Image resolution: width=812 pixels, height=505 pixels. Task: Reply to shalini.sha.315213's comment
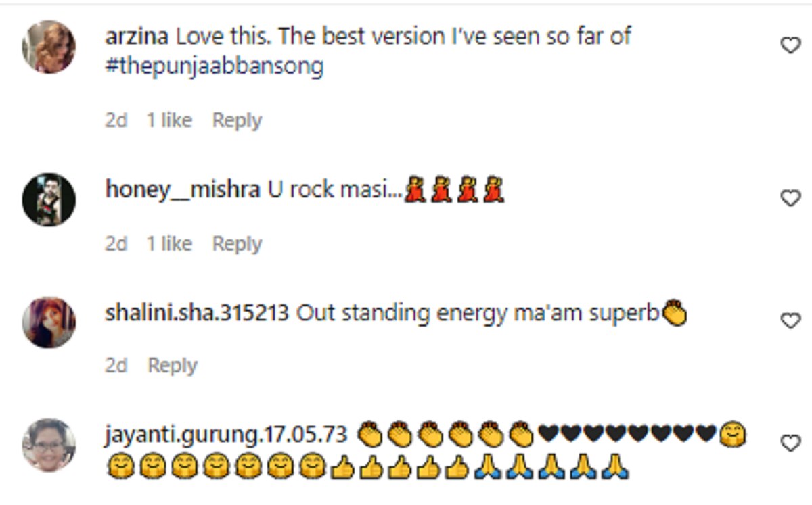click(x=173, y=366)
